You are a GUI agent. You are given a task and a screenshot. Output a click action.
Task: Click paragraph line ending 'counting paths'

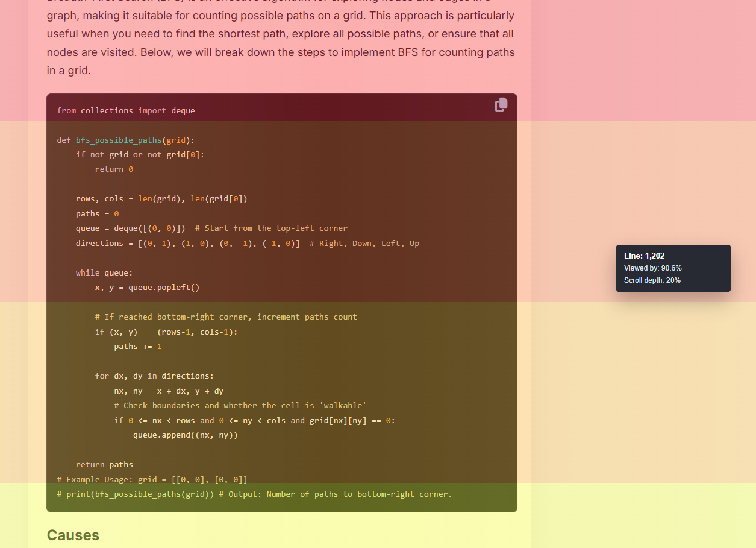pyautogui.click(x=281, y=52)
